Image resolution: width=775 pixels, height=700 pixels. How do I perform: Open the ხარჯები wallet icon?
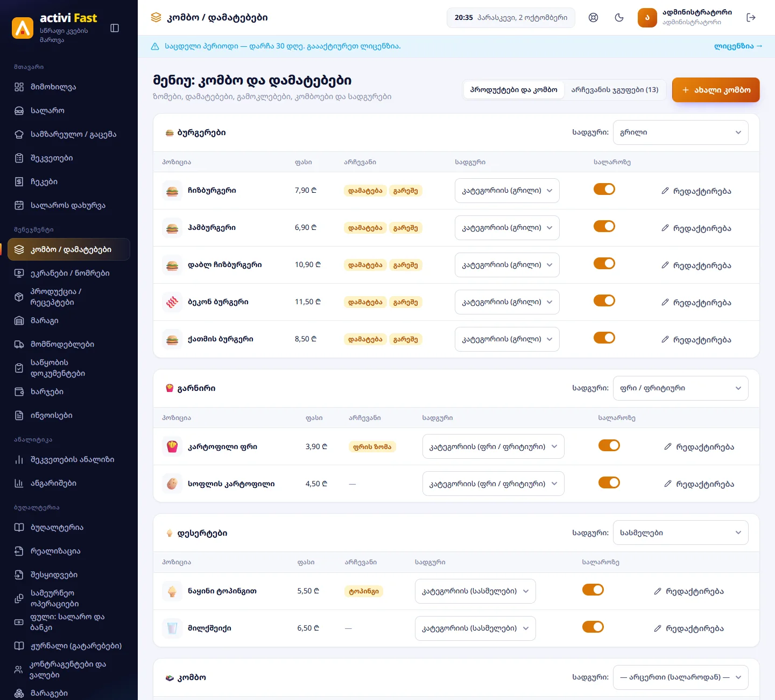19,392
